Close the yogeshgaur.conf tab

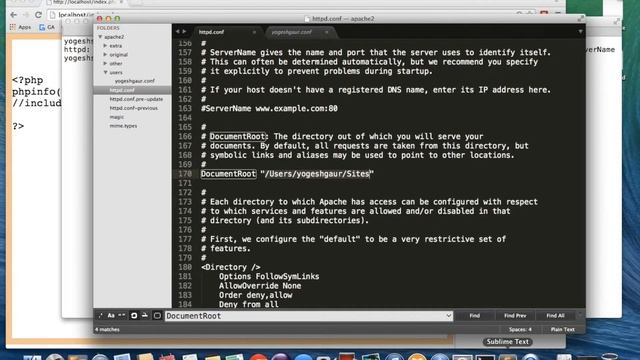327,32
